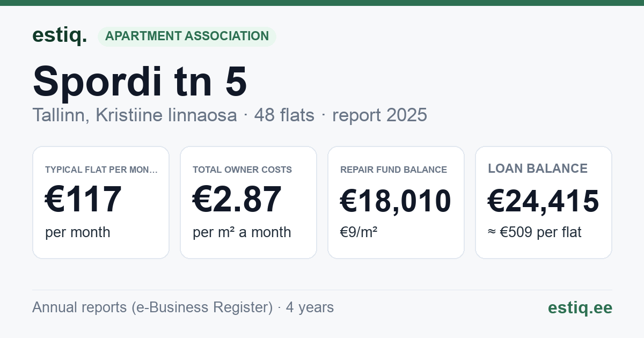
Task: Open the Total owner costs card
Action: (248, 202)
